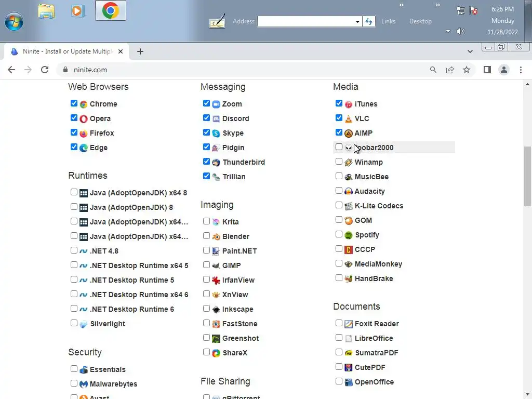This screenshot has width=532, height=399.
Task: Click the Skype logo icon
Action: click(216, 134)
